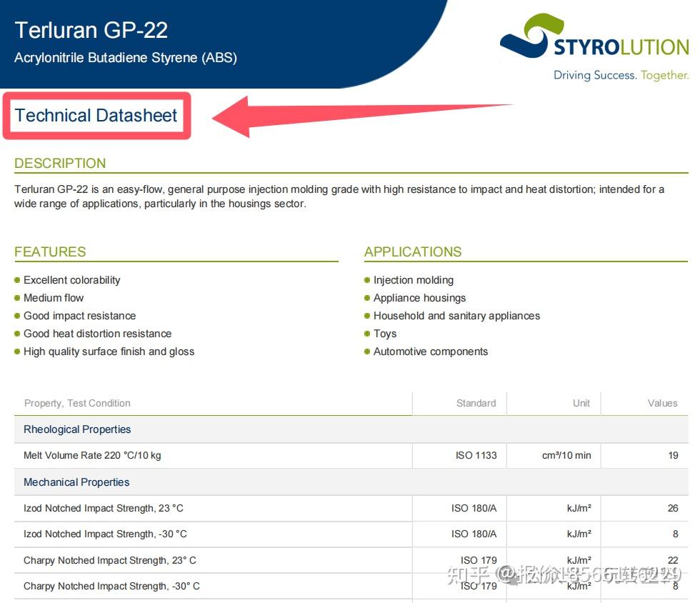Click ISO 180/A in the Izod -30 °C row

[474, 534]
